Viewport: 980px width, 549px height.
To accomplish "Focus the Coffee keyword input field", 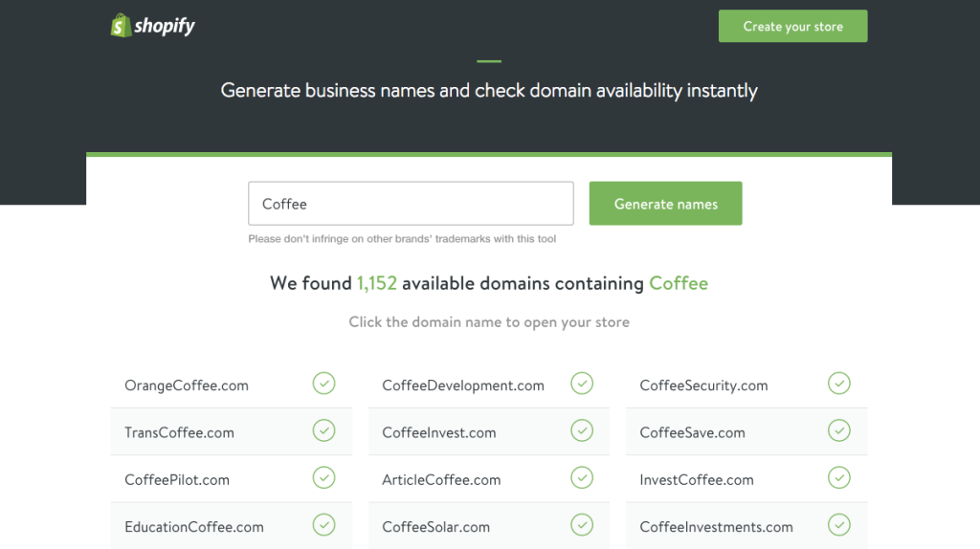I will point(411,204).
